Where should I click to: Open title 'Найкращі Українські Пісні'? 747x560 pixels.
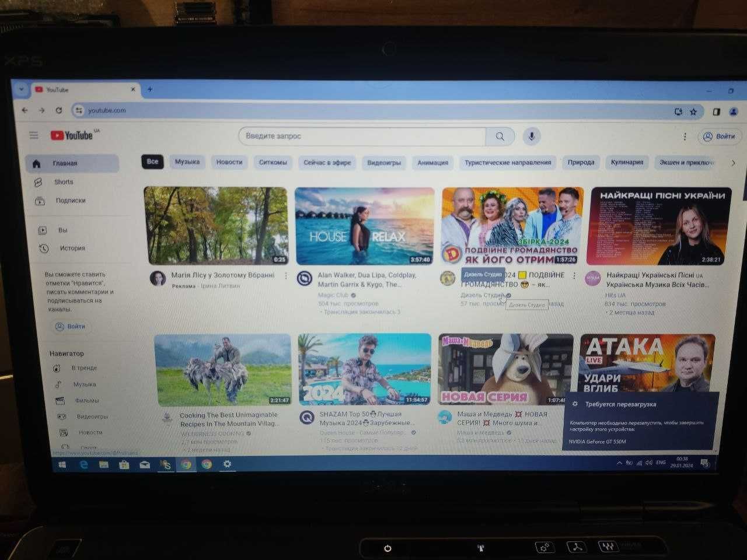coord(657,280)
